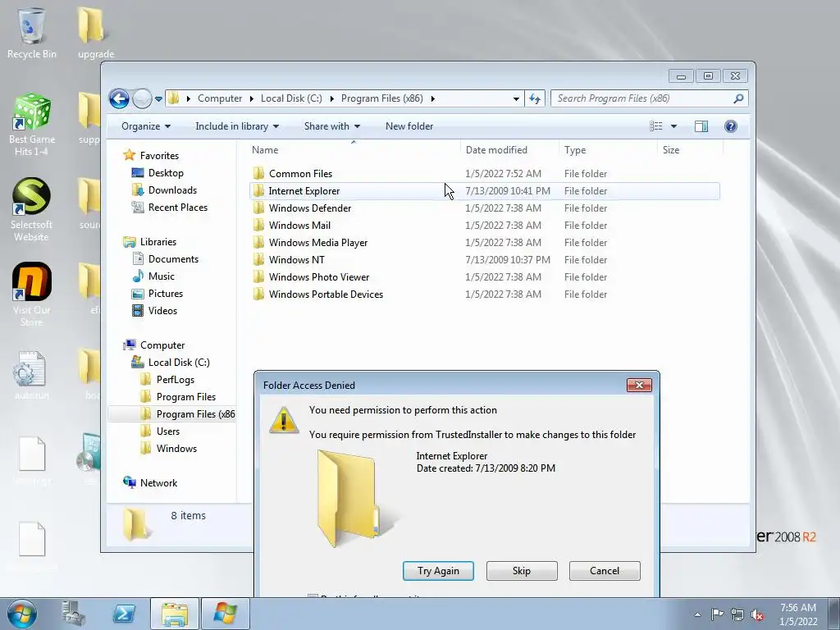Close the Folder Access Denied dialog
The width and height of the screenshot is (840, 630).
639,386
